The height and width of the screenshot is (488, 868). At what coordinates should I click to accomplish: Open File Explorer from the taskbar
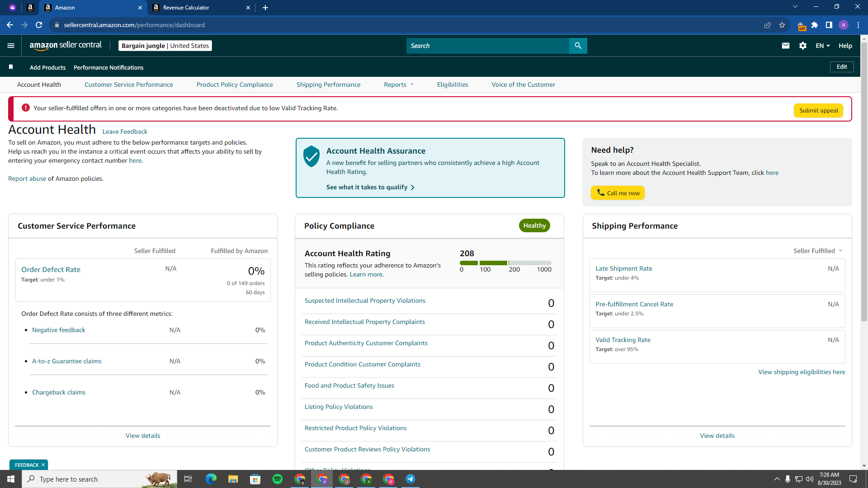click(x=233, y=479)
